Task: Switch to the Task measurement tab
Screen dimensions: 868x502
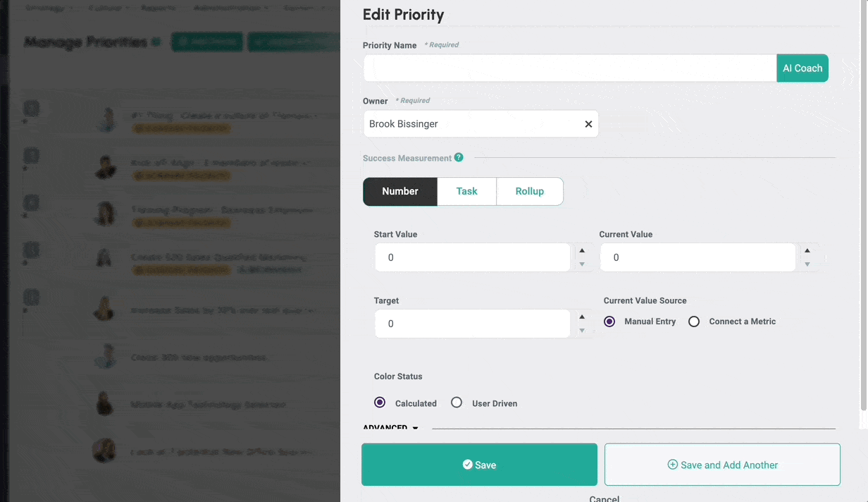Action: coord(466,191)
